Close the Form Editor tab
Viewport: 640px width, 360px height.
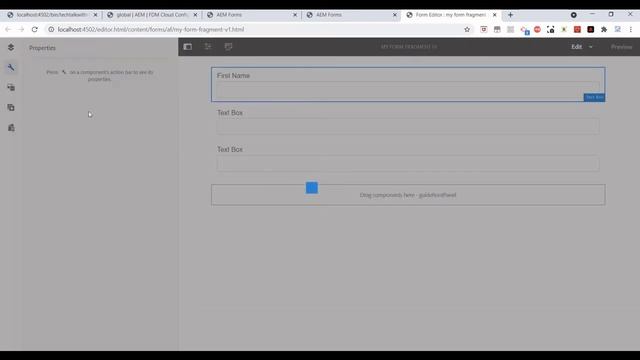coord(495,15)
